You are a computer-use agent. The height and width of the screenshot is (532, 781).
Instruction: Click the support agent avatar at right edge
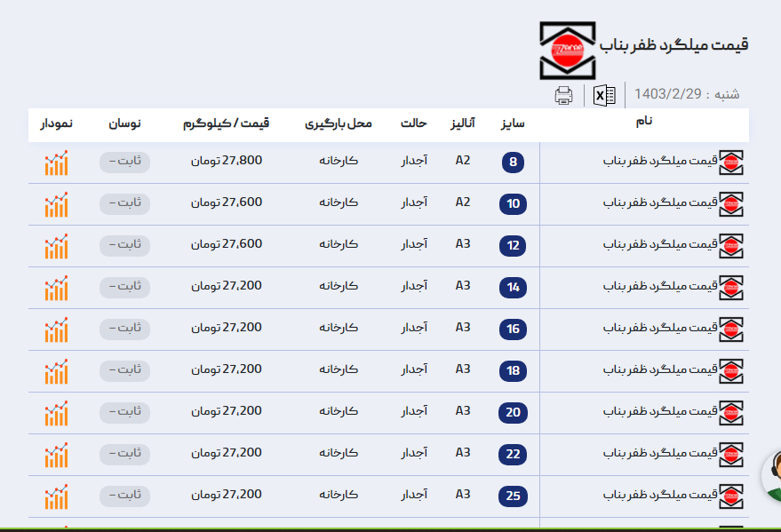(772, 473)
